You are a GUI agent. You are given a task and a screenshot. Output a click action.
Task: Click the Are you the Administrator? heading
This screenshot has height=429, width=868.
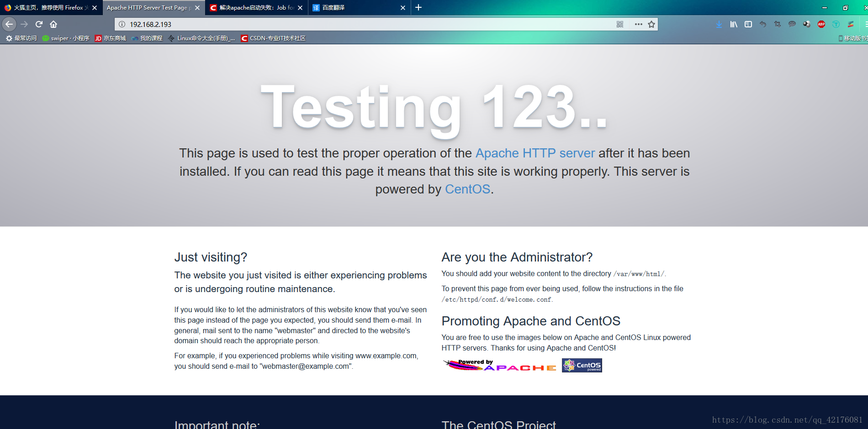517,257
